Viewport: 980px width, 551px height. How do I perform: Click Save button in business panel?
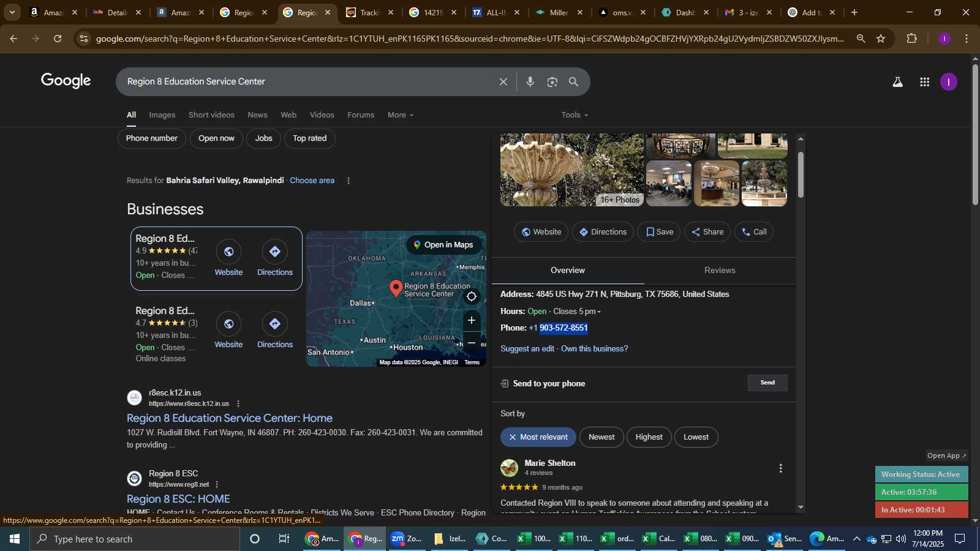pyautogui.click(x=659, y=232)
